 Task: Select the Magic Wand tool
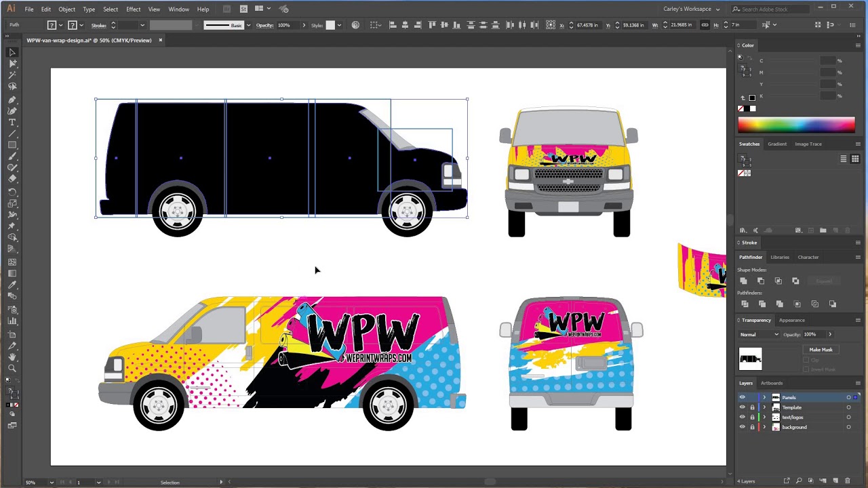[x=12, y=75]
